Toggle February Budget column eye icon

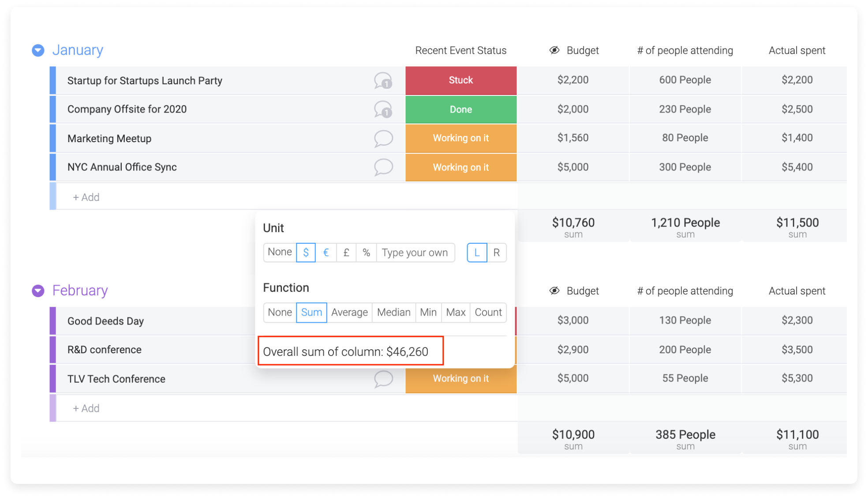point(554,290)
